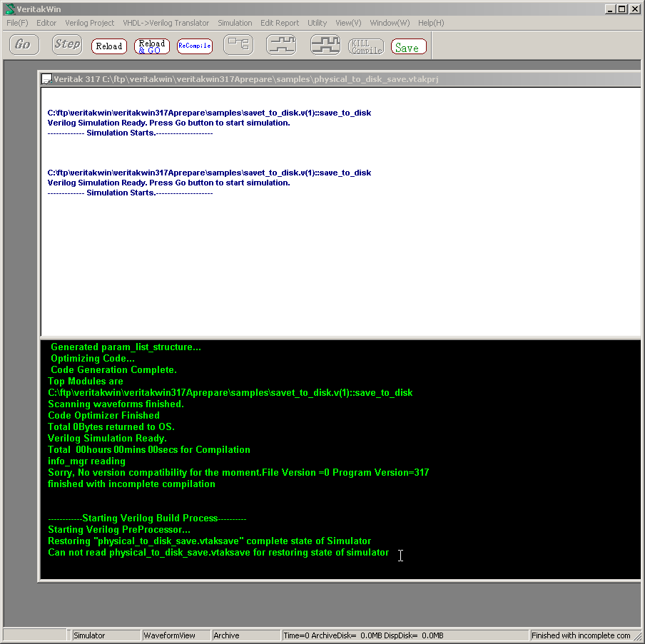Click the VeritakWin application icon
This screenshot has height=644, width=645.
[x=10, y=9]
